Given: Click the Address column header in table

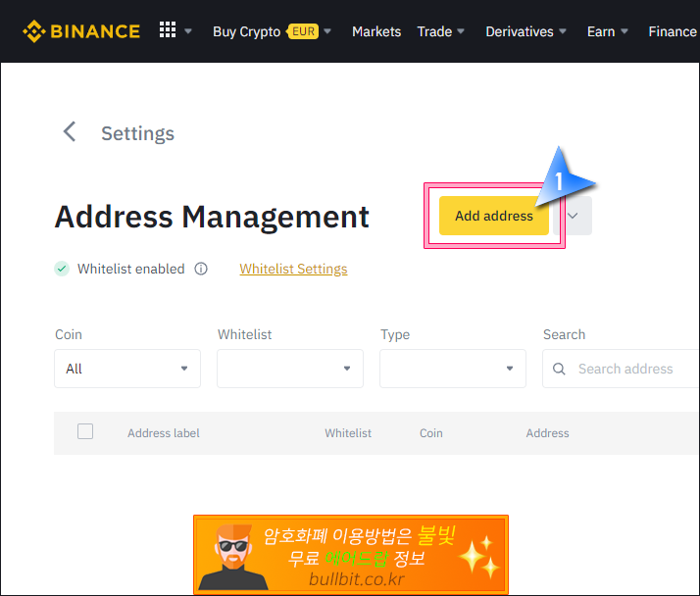Looking at the screenshot, I should 547,433.
